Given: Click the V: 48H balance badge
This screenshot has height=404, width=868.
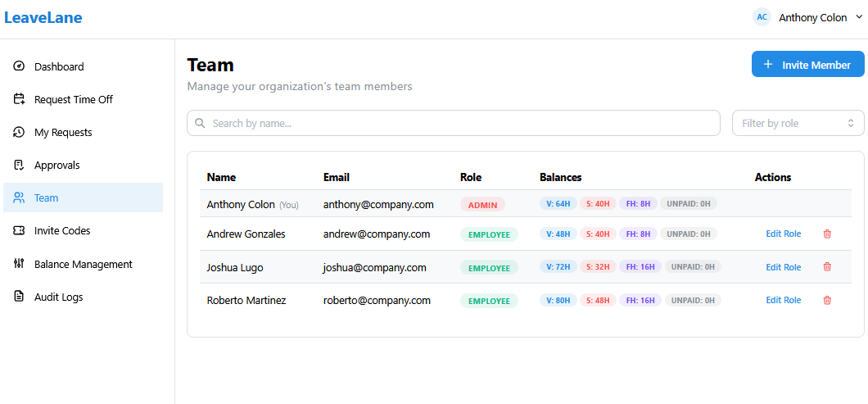Looking at the screenshot, I should (558, 234).
